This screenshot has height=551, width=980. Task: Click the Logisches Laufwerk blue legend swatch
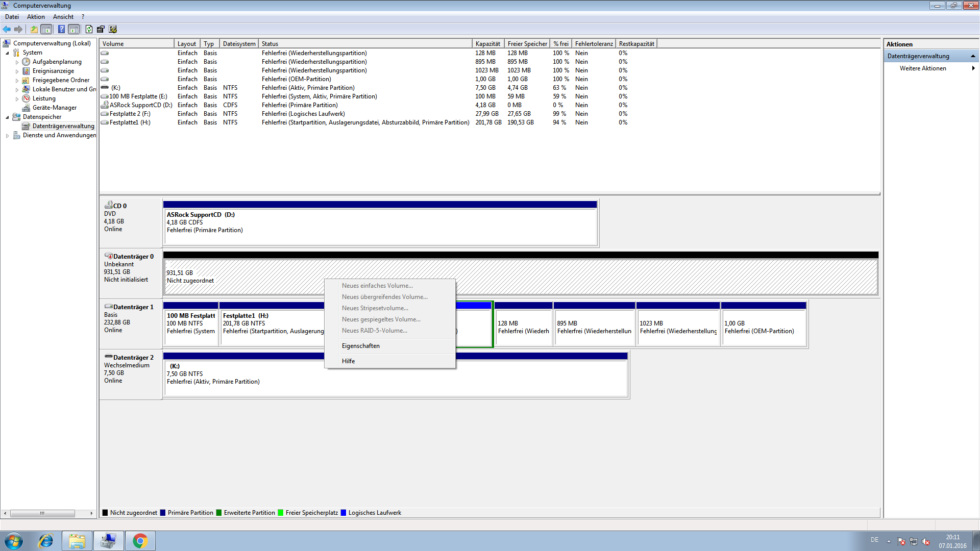(x=344, y=513)
